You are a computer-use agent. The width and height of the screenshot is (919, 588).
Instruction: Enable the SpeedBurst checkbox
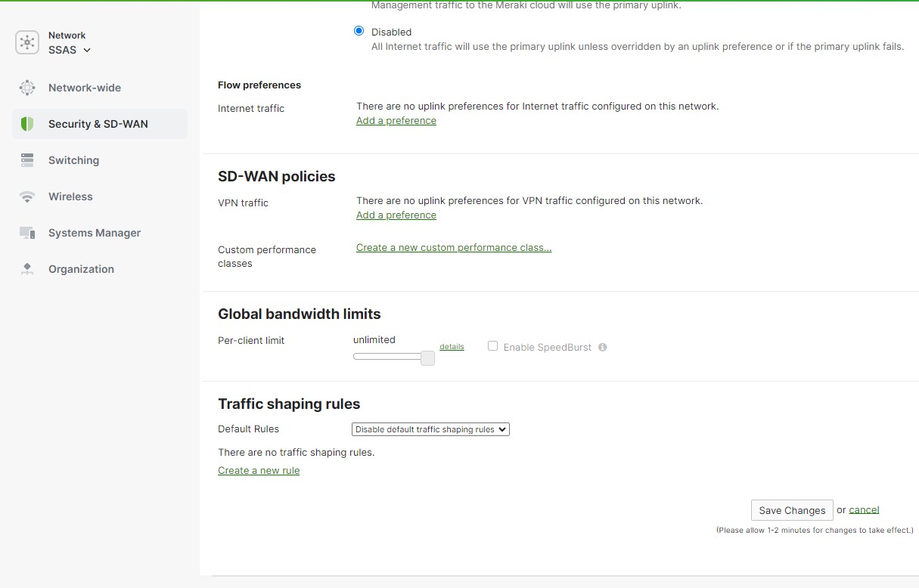tap(492, 345)
